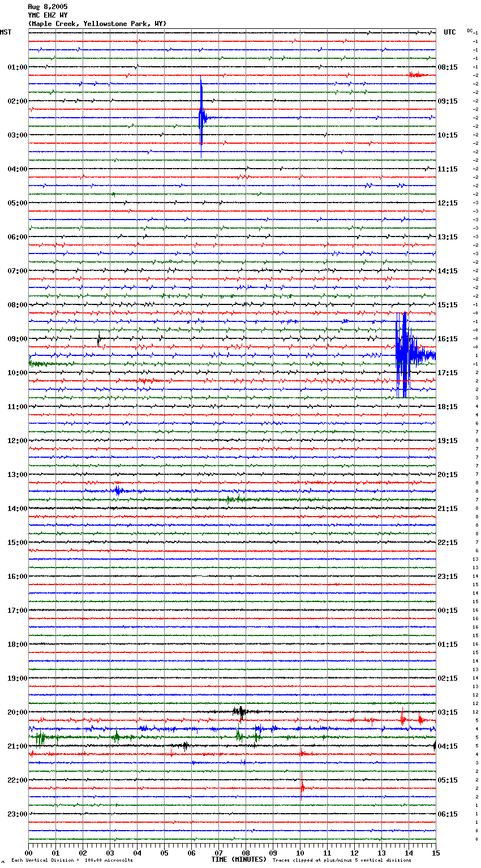The height and width of the screenshot is (868, 481).
Task: Click the 20:15 UTC time label
Action: point(448,475)
